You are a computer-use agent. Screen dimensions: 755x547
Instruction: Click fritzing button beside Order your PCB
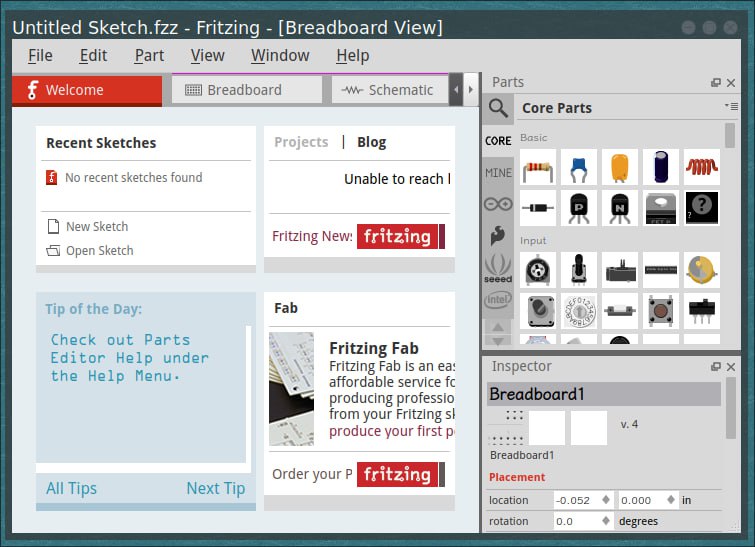click(x=401, y=474)
